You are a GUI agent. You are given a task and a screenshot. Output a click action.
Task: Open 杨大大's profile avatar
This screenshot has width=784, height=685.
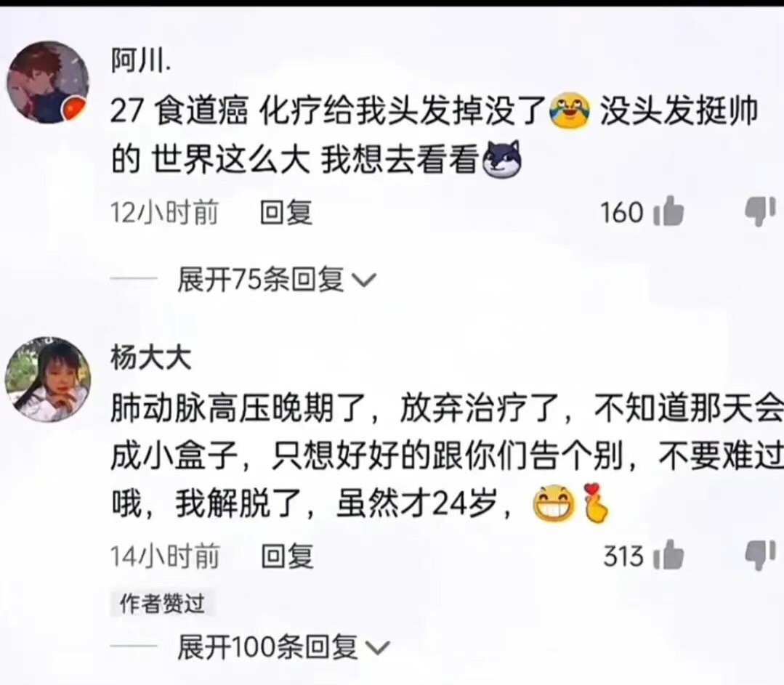[x=48, y=378]
